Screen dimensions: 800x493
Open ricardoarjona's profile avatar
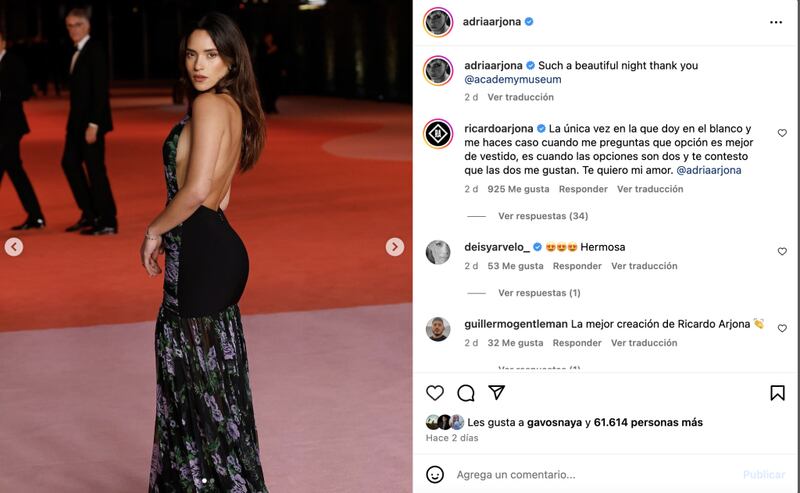tap(438, 134)
